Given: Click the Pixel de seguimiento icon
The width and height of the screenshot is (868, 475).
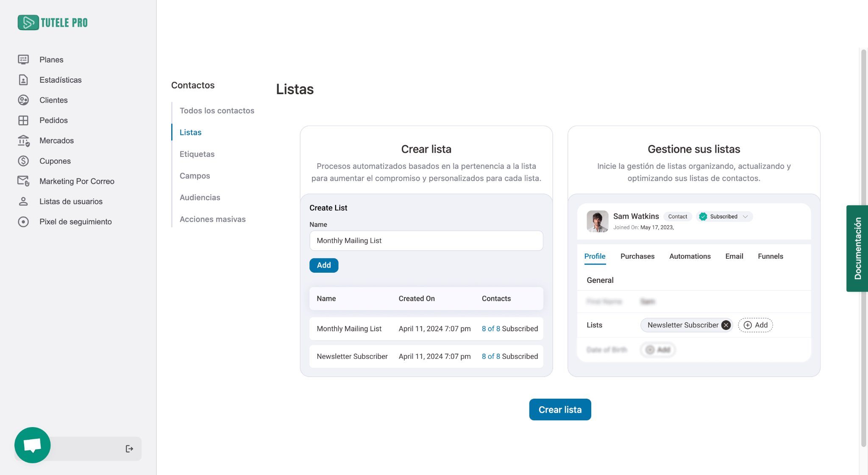Looking at the screenshot, I should (23, 222).
